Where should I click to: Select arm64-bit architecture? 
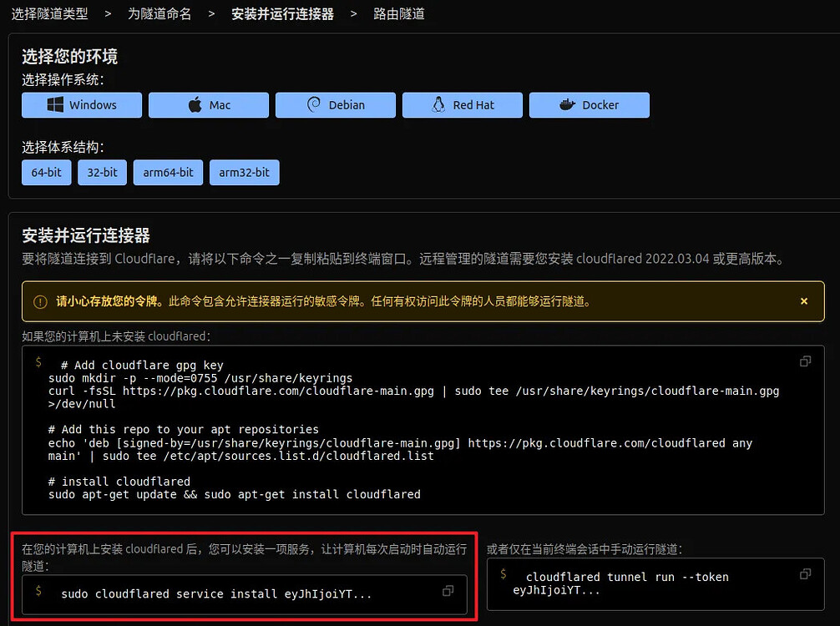[x=168, y=173]
